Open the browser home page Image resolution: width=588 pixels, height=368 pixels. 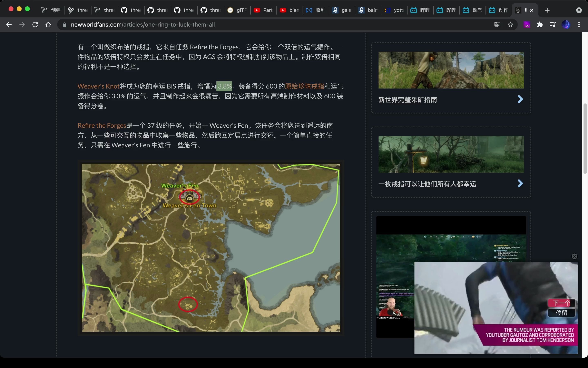(48, 25)
